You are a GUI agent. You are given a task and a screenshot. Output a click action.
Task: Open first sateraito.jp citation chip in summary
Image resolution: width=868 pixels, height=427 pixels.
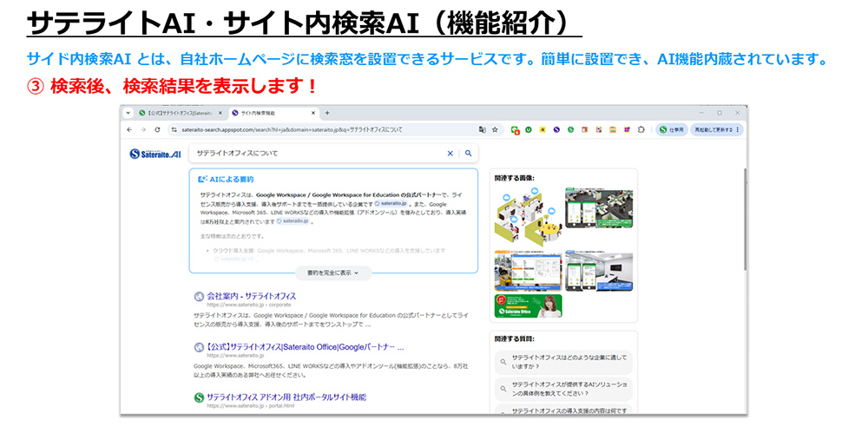pyautogui.click(x=391, y=203)
